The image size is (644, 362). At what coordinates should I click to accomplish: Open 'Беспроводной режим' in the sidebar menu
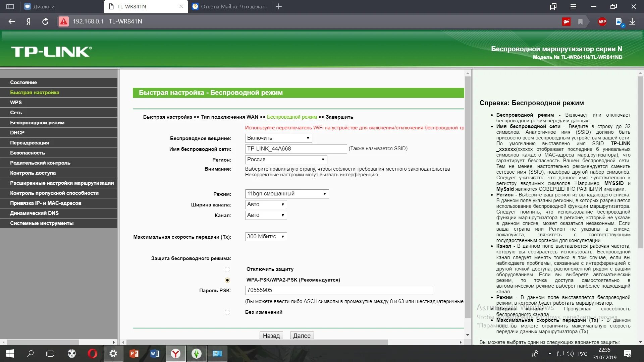pos(37,123)
